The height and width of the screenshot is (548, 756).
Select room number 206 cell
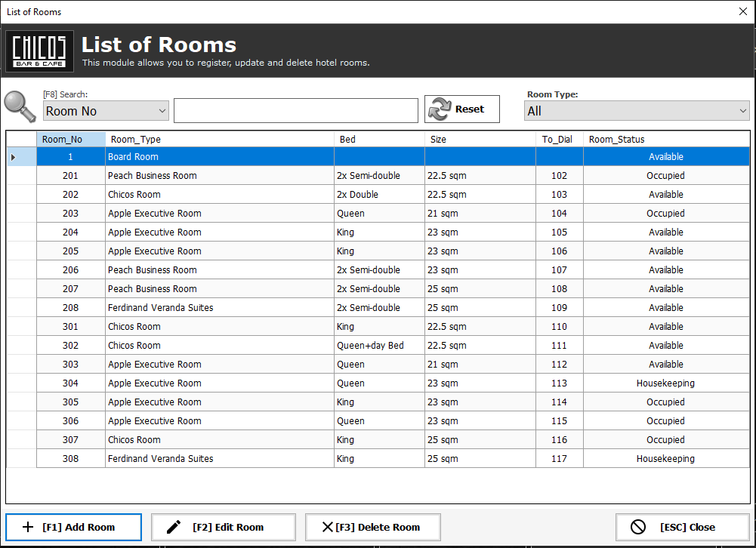(71, 270)
